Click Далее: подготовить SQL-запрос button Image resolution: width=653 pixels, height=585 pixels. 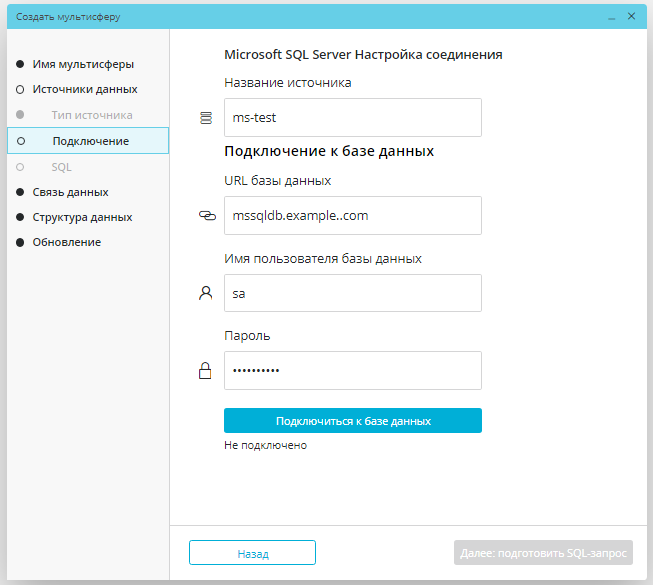click(543, 553)
